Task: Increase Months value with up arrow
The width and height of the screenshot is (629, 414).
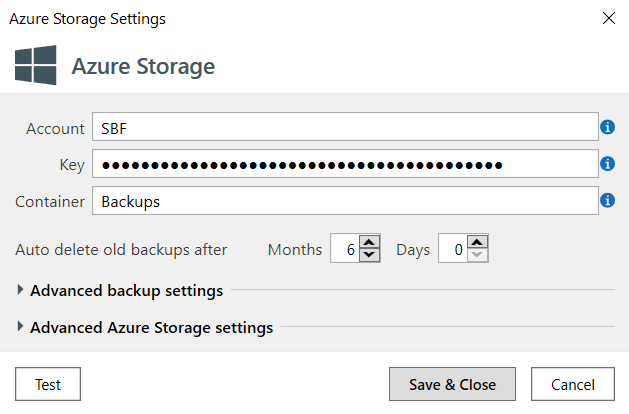Action: point(369,242)
